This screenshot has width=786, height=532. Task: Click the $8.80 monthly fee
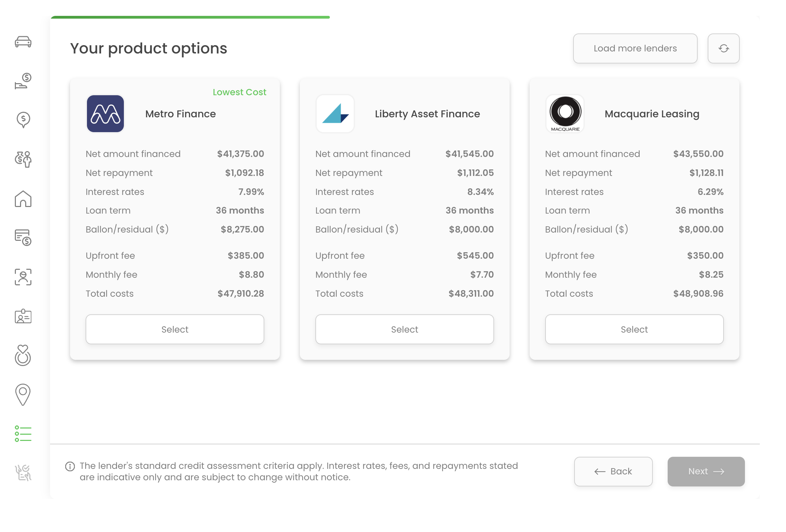click(x=251, y=275)
